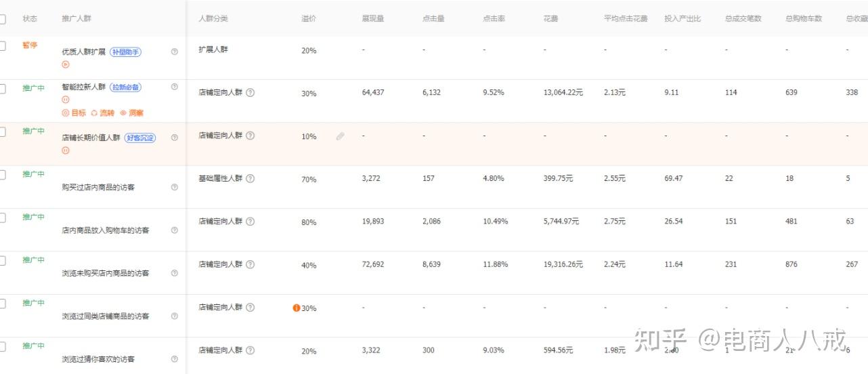This screenshot has width=868, height=374.
Task: Click the pause icon under 店铺长期价值人群
Action: click(x=66, y=150)
